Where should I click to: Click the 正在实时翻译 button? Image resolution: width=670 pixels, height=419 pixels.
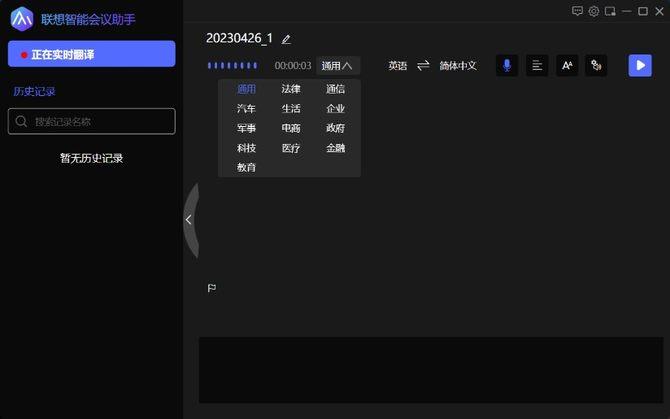tap(91, 54)
